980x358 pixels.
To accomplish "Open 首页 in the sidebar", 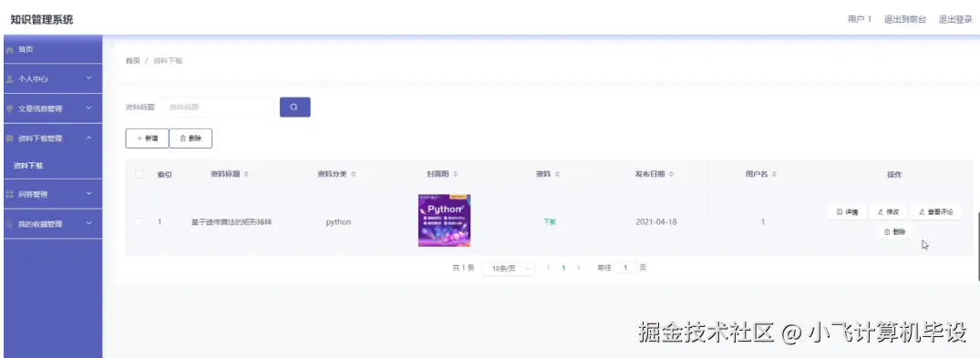I will click(53, 49).
